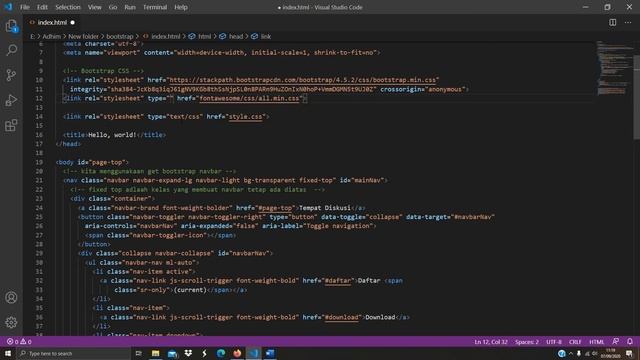Viewport: 640px width, 360px height.
Task: Click the html breadcrumb segment
Action: [x=204, y=36]
